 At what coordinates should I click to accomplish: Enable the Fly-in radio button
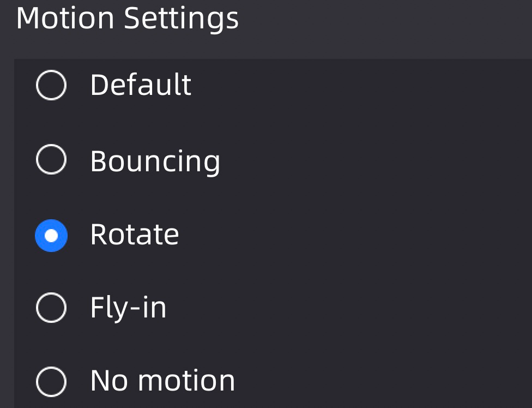coord(51,308)
